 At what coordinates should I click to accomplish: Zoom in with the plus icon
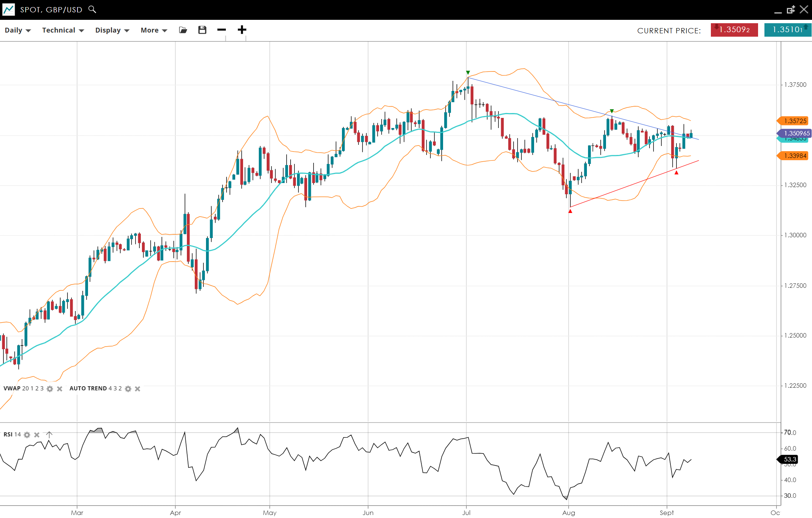tap(242, 30)
